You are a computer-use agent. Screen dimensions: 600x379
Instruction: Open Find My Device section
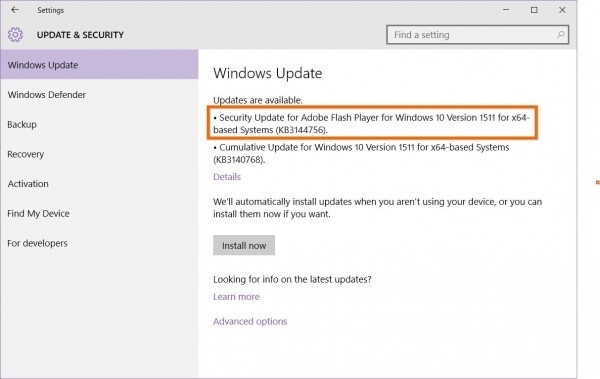[99, 213]
